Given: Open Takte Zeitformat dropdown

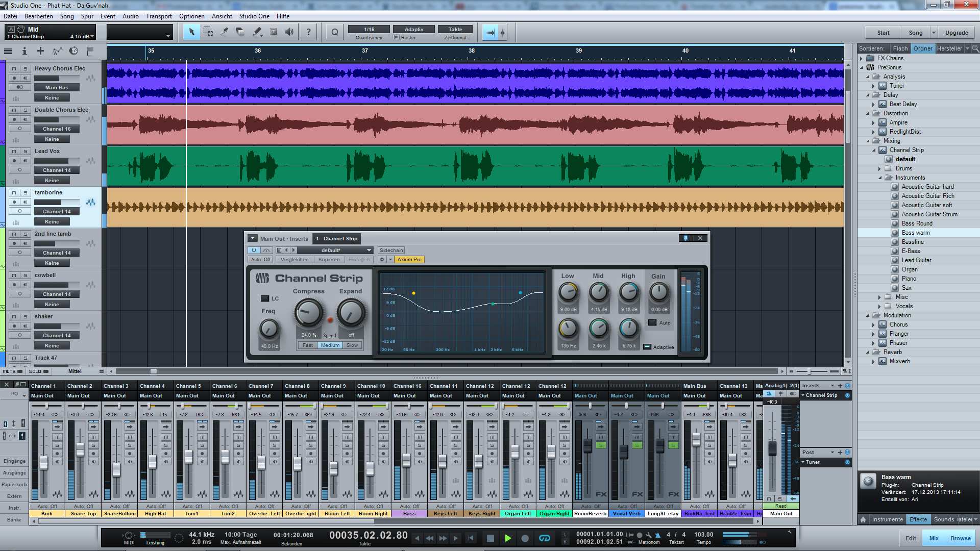Looking at the screenshot, I should (455, 30).
